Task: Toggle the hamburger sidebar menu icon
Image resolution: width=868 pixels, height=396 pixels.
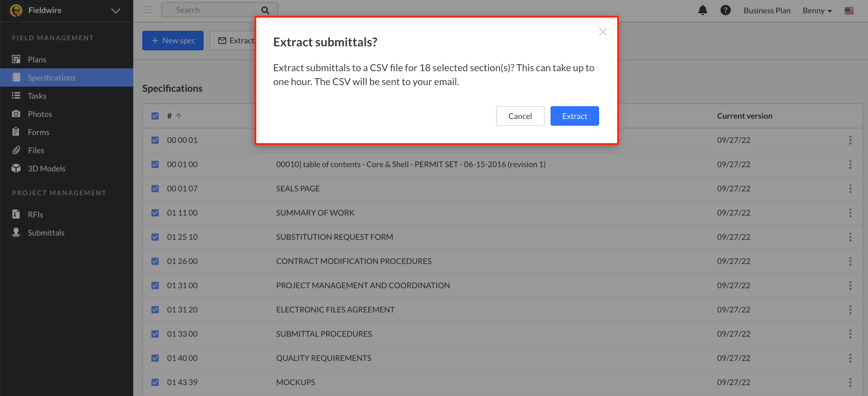Action: pos(147,10)
